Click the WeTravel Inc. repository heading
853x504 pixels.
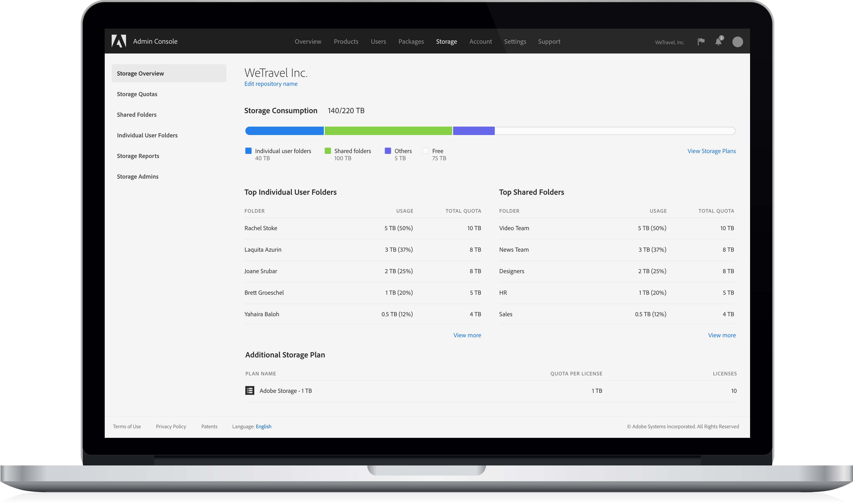276,73
